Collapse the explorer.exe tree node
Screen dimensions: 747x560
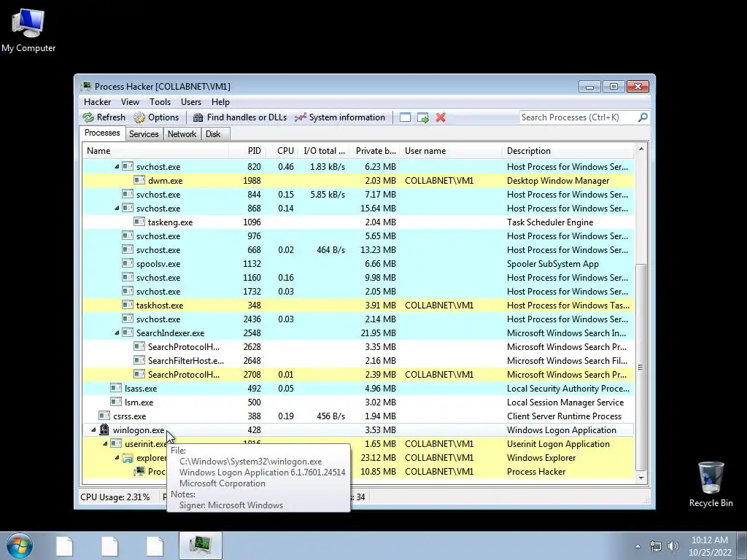[117, 458]
